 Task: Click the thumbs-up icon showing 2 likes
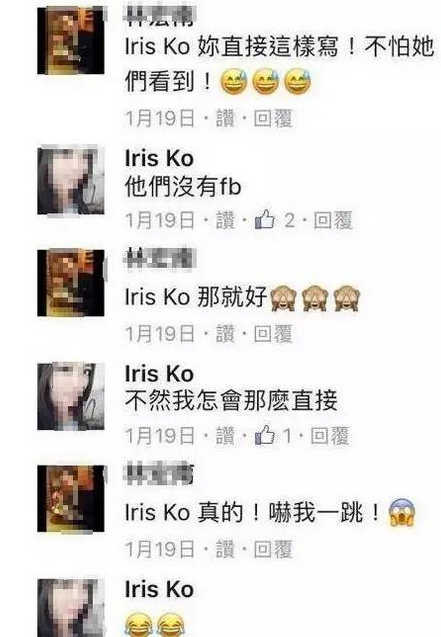[x=265, y=220]
